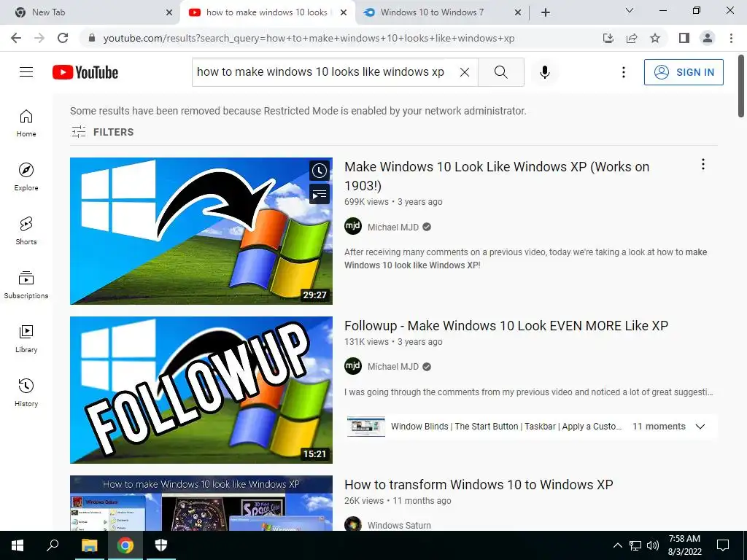Open Explore in the sidebar
747x560 pixels.
26,177
